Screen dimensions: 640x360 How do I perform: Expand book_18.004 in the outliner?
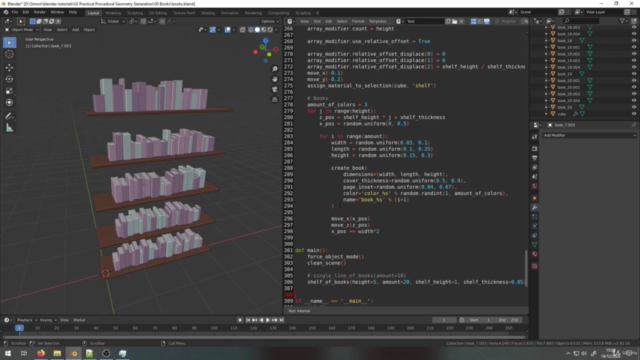[x=546, y=34]
